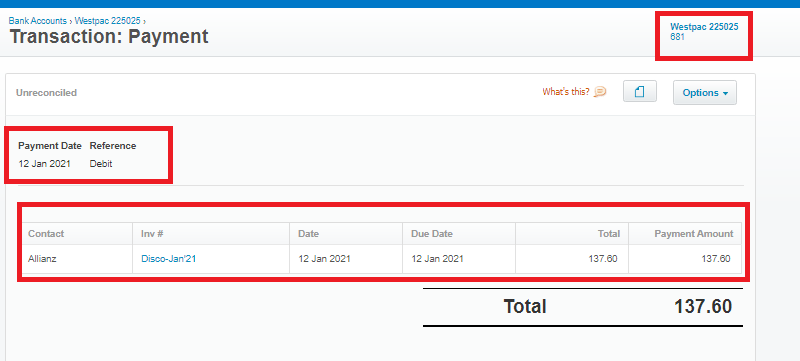Click the Reference field label
This screenshot has width=800, height=361.
[x=113, y=146]
